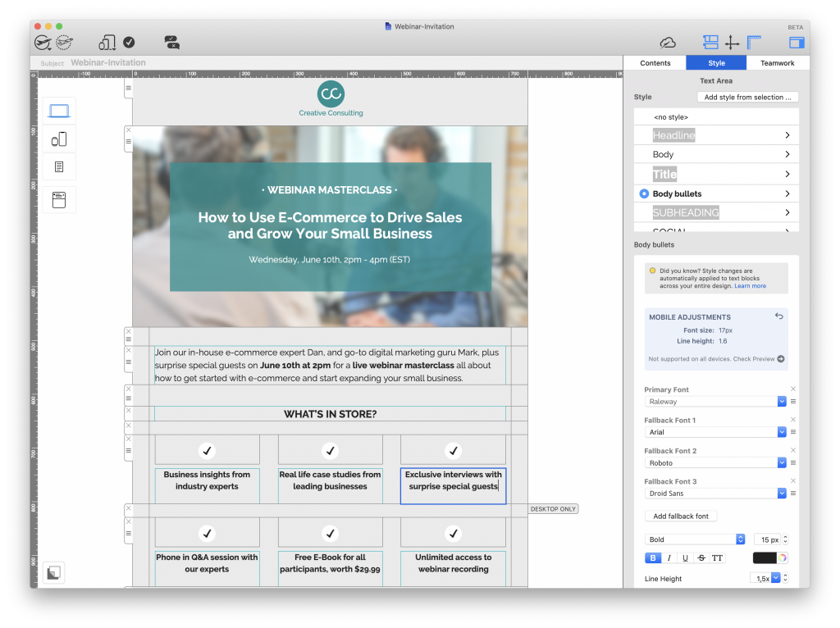Click reorder handle beside Droid Sans font
840x628 pixels.
coord(793,493)
